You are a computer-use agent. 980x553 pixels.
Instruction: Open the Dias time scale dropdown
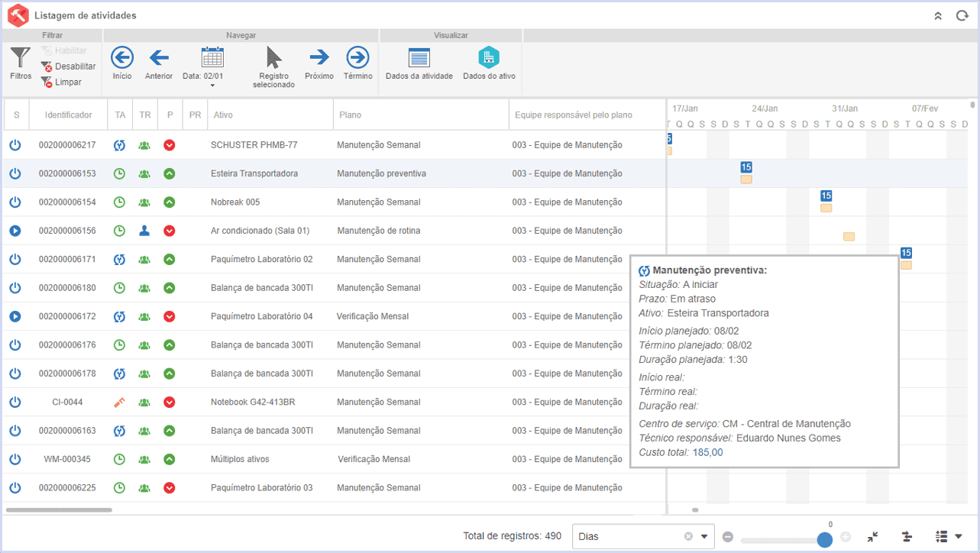pos(704,536)
